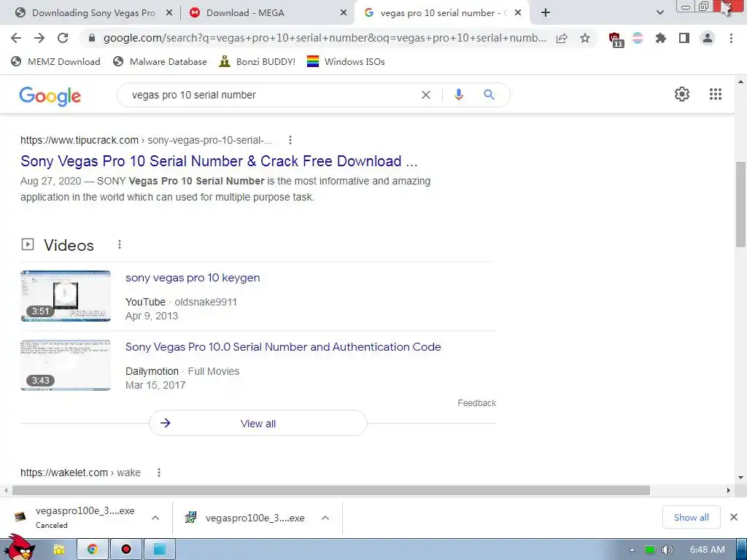Toggle the browser side panel icon

(684, 38)
